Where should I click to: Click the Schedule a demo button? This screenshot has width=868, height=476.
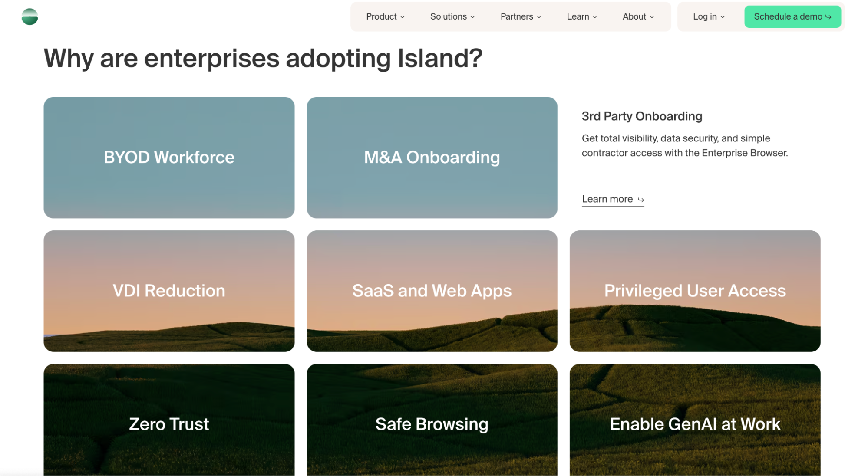pyautogui.click(x=792, y=16)
